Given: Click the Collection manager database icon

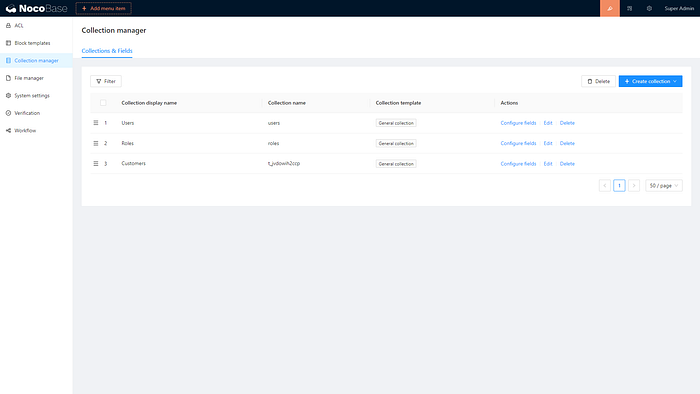Looking at the screenshot, I should tap(8, 60).
